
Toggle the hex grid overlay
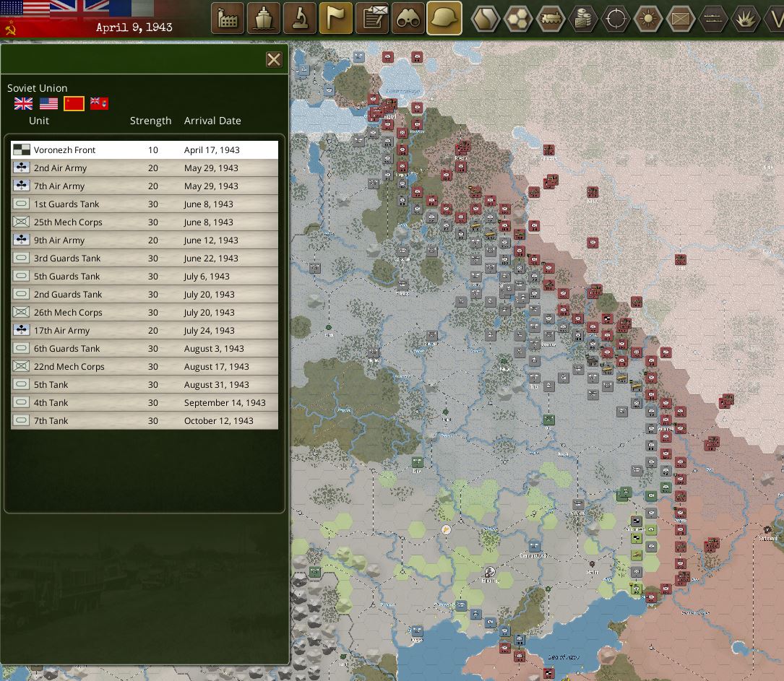(517, 19)
